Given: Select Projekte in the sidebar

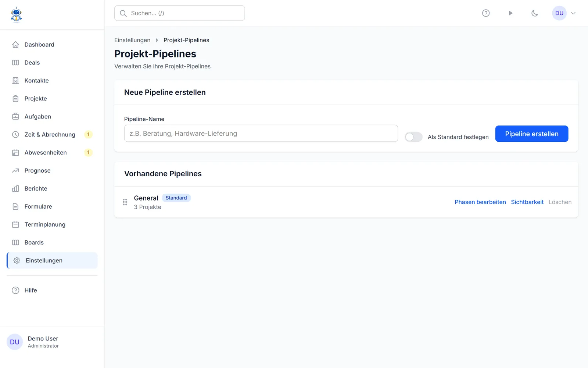Looking at the screenshot, I should [52, 99].
